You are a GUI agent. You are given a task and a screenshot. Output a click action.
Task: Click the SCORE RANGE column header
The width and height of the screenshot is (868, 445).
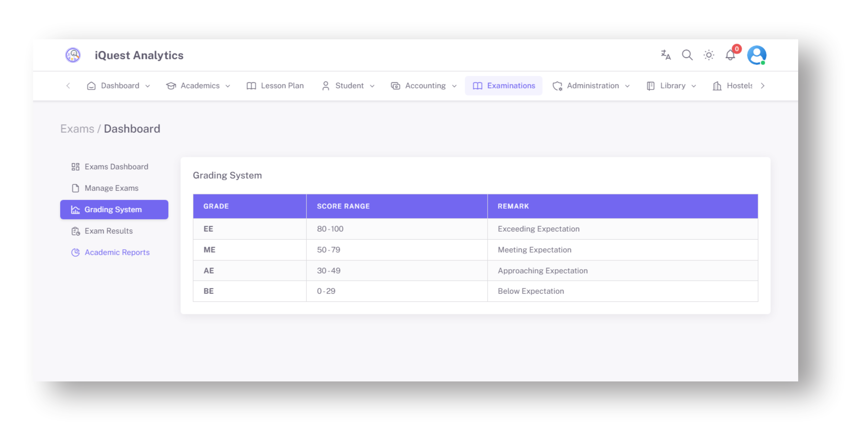tap(343, 206)
